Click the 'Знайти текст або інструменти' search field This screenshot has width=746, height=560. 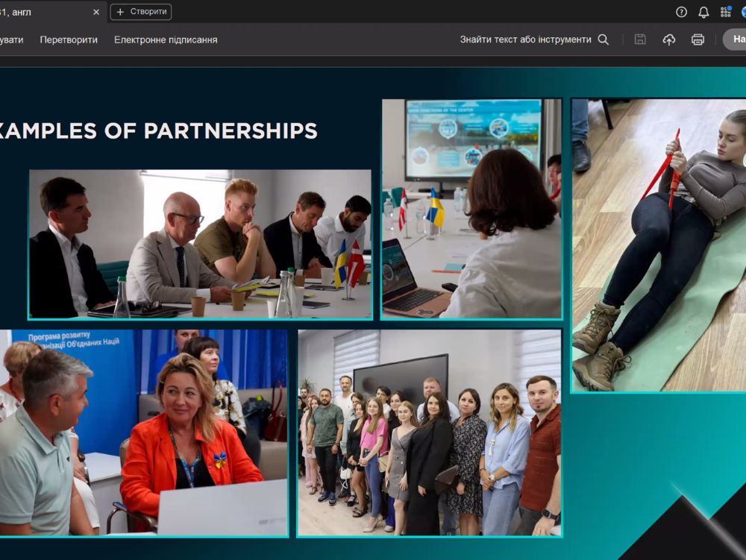click(533, 40)
